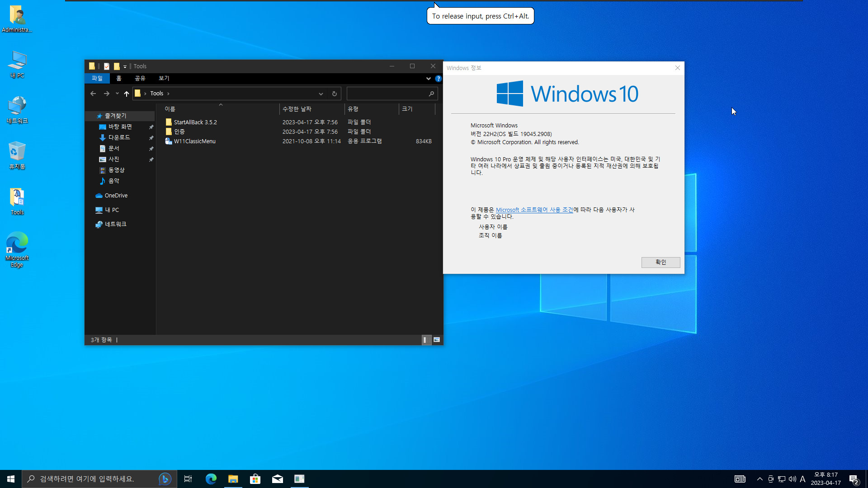Open the Administrator desktop folder icon

pos(17,19)
